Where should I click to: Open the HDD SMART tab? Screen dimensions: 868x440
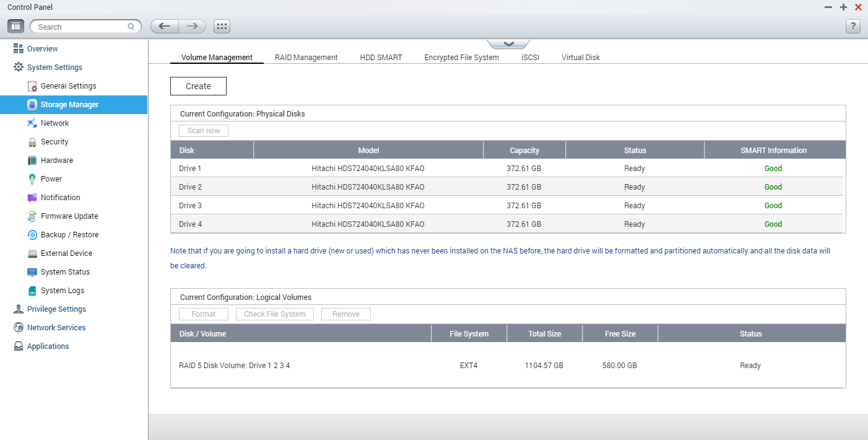[x=381, y=58]
